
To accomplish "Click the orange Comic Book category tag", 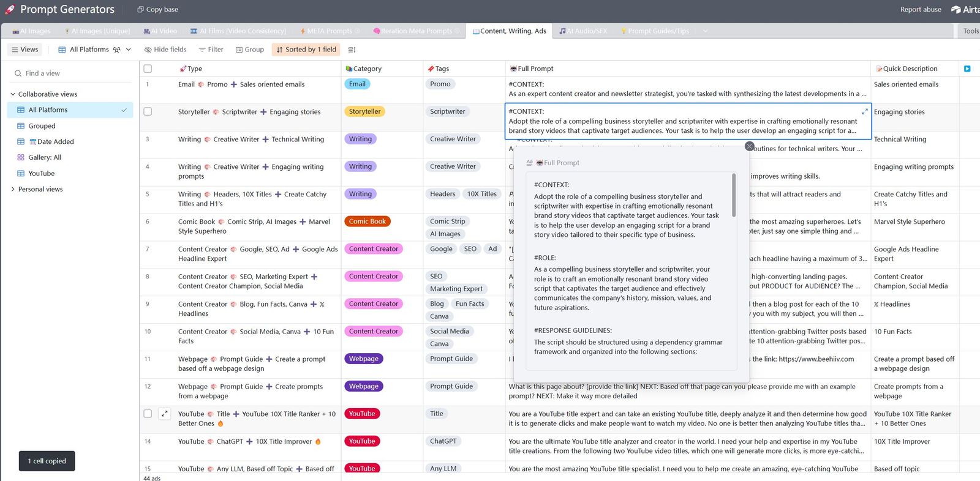I will [x=367, y=222].
